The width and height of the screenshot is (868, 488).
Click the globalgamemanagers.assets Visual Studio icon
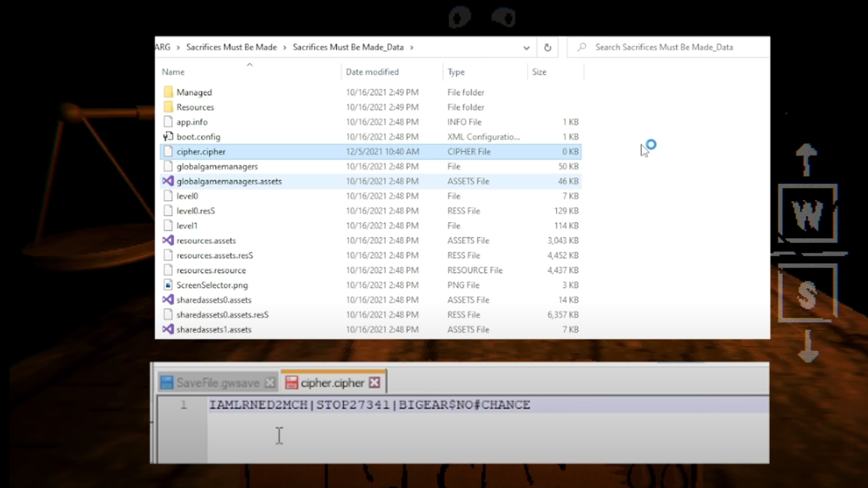tap(168, 181)
